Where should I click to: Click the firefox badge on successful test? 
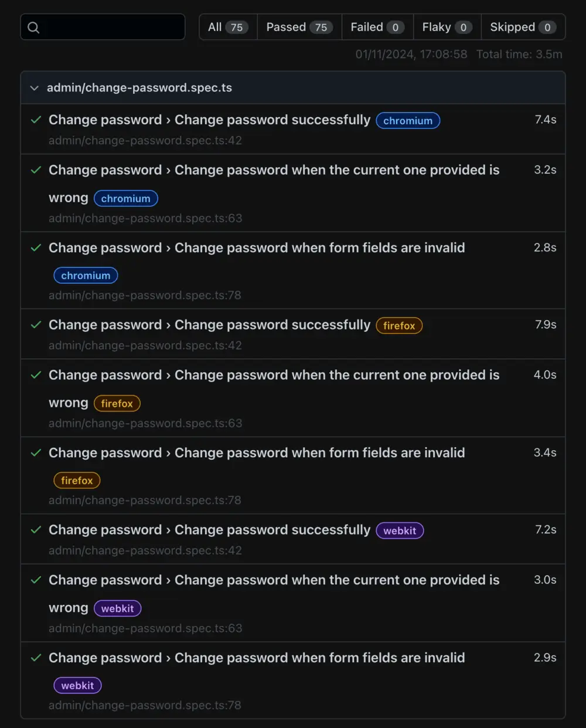(x=399, y=326)
